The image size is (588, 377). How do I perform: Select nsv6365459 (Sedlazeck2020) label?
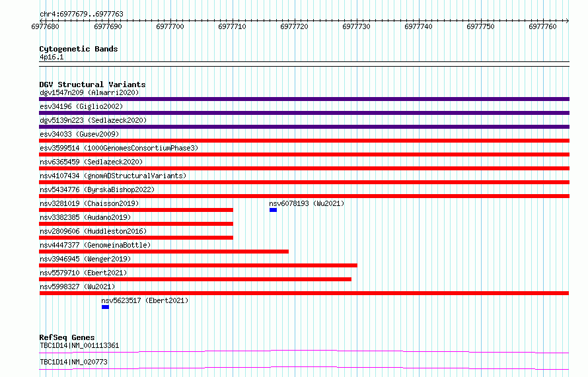91,162
